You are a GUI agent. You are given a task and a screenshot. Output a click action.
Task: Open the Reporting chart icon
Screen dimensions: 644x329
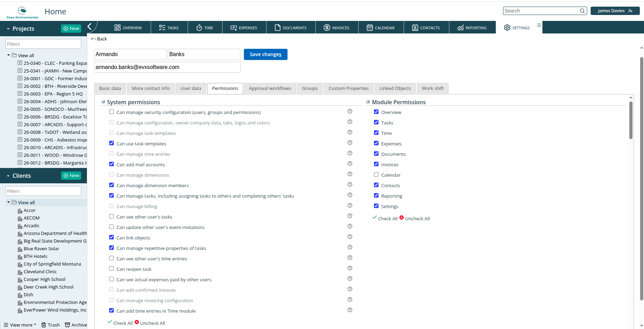point(460,28)
